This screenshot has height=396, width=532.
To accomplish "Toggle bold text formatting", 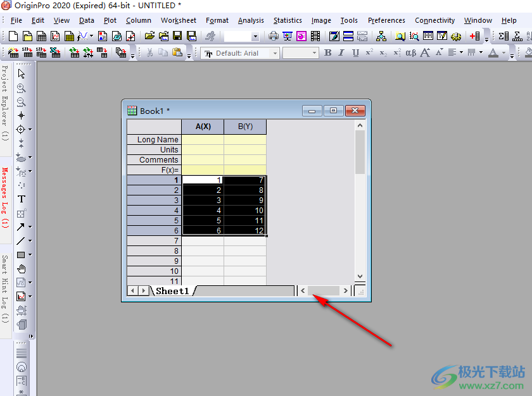I will click(328, 53).
